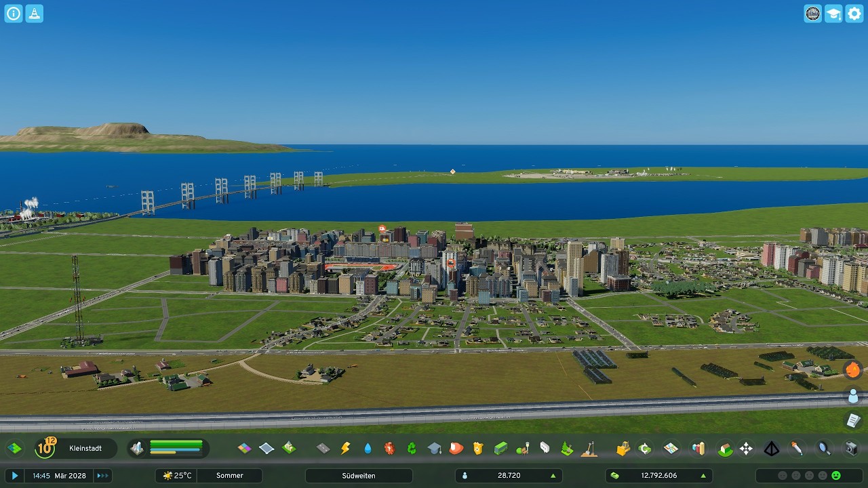Image resolution: width=868 pixels, height=488 pixels.
Task: Change simulation speed with triple arrows
Action: pyautogui.click(x=102, y=476)
